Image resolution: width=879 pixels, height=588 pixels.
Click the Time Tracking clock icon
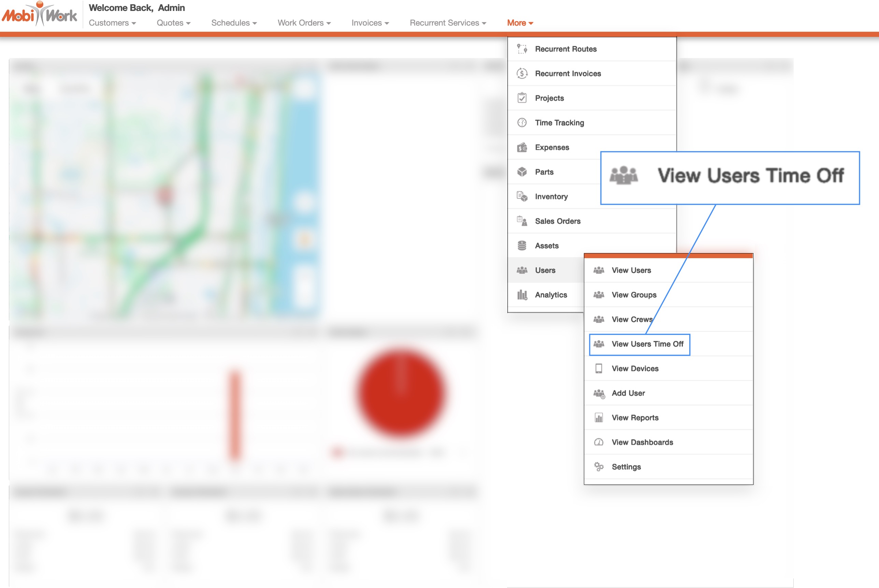522,123
